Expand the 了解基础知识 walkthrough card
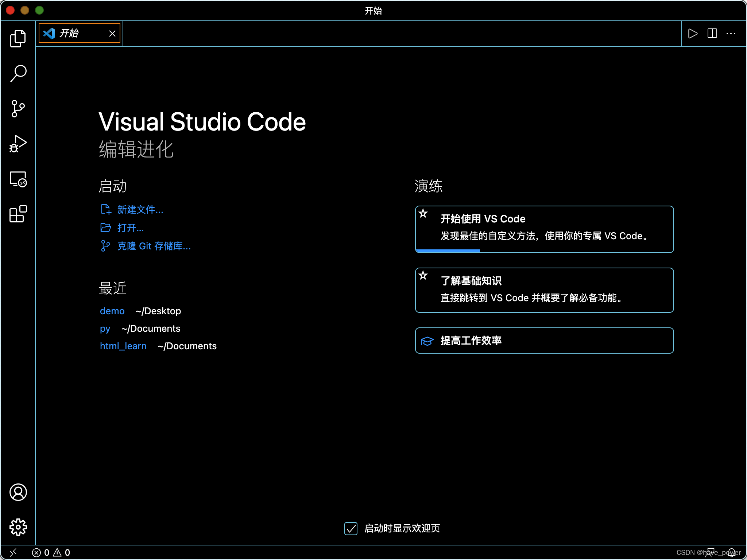Viewport: 747px width, 560px height. pos(543,290)
